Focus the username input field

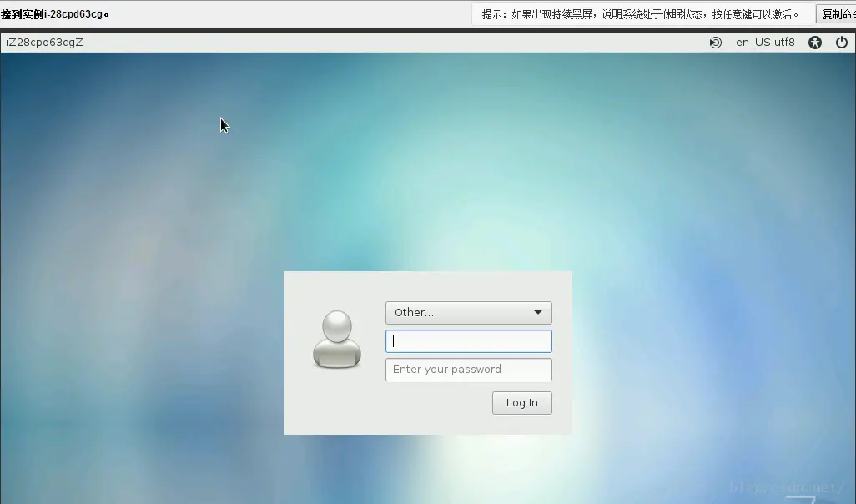468,340
